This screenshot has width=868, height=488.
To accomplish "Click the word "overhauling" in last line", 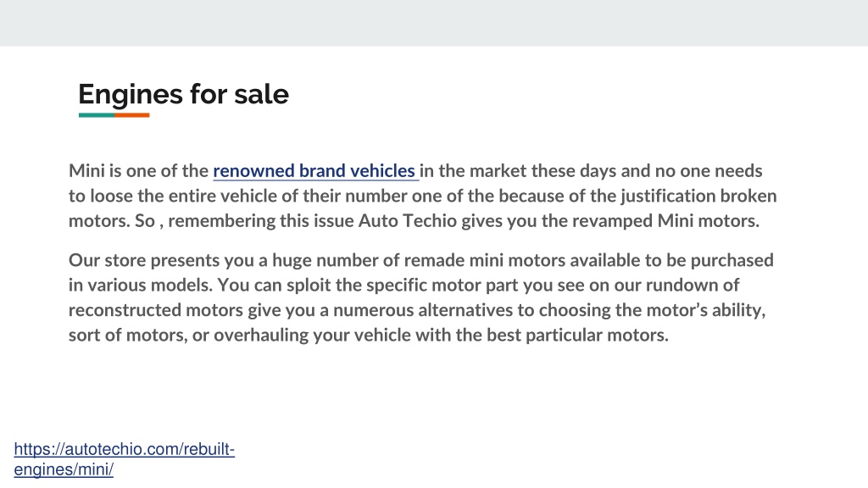I will click(261, 335).
